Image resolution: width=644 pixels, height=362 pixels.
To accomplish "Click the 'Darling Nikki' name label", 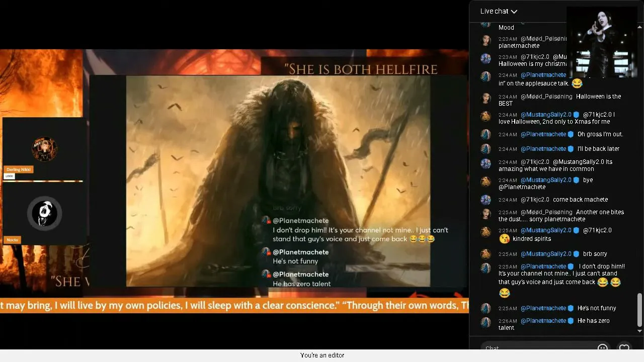I will (19, 169).
